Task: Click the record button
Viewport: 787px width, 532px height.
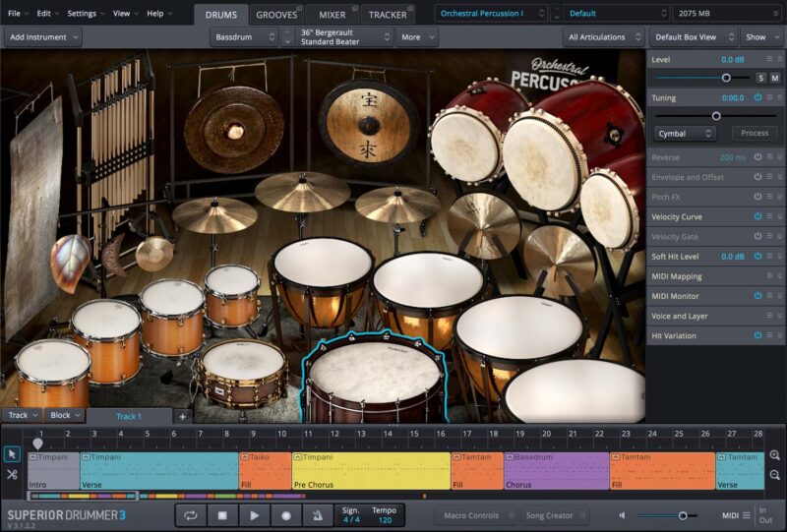Action: pos(286,514)
